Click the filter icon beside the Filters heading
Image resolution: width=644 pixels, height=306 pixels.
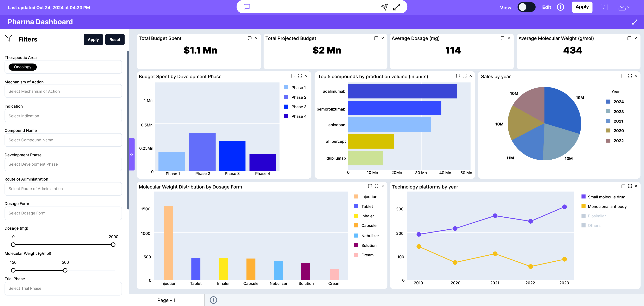click(9, 38)
